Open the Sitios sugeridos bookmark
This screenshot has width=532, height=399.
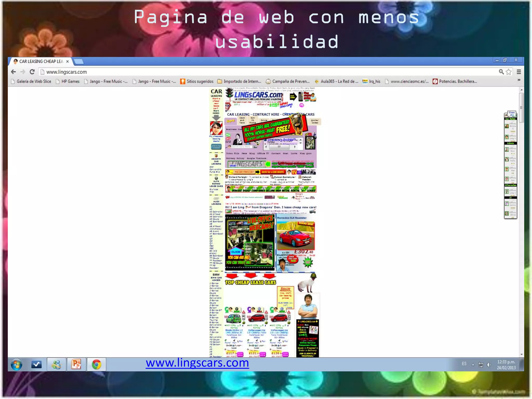(x=197, y=81)
